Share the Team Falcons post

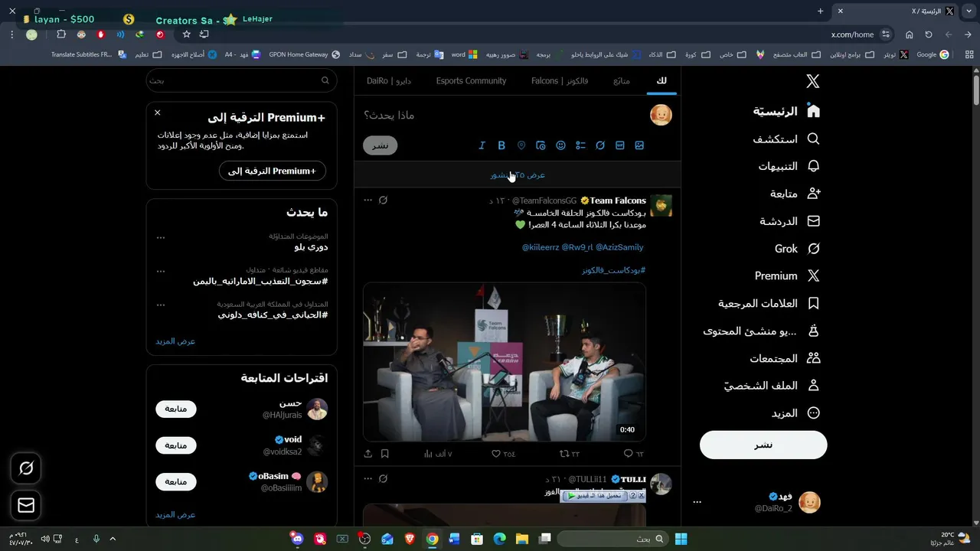point(368,454)
